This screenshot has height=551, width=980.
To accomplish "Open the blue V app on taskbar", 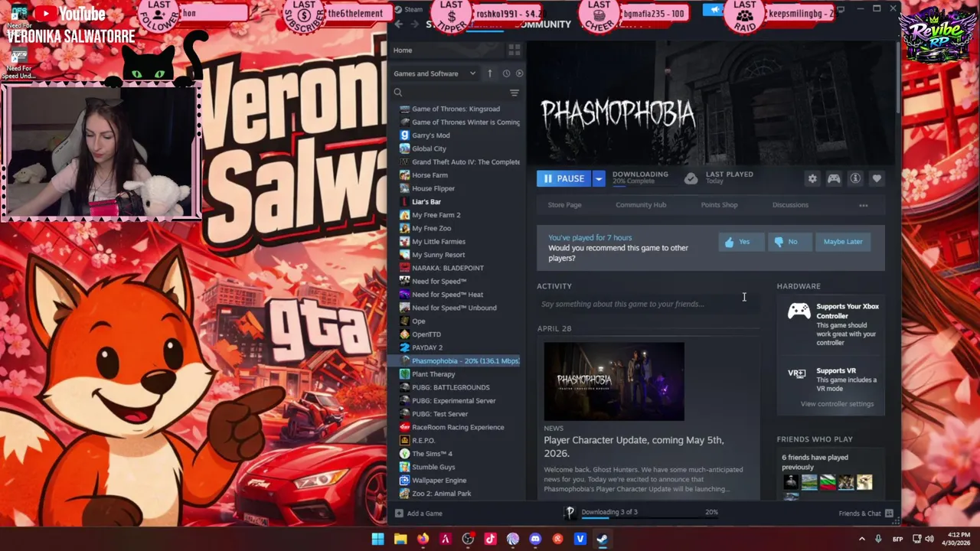I will (x=580, y=539).
